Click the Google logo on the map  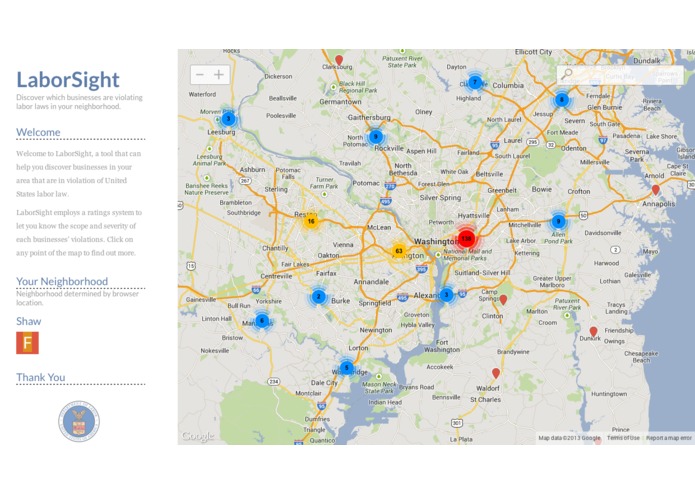pos(198,436)
